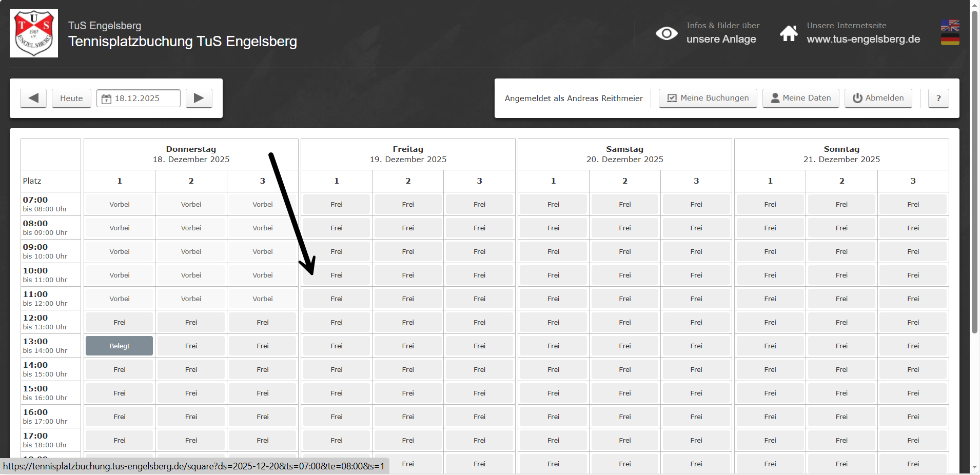The height and width of the screenshot is (475, 980).
Task: Open www.tus-engelsberg.de link
Action: click(863, 39)
